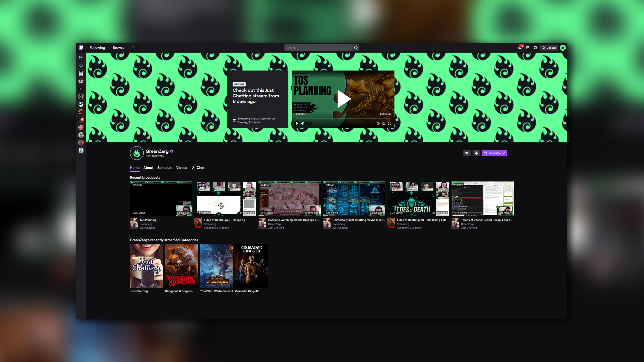Screen dimensions: 644x362
Task: Click the calendar icon next to next stream date
Action: (x=234, y=120)
